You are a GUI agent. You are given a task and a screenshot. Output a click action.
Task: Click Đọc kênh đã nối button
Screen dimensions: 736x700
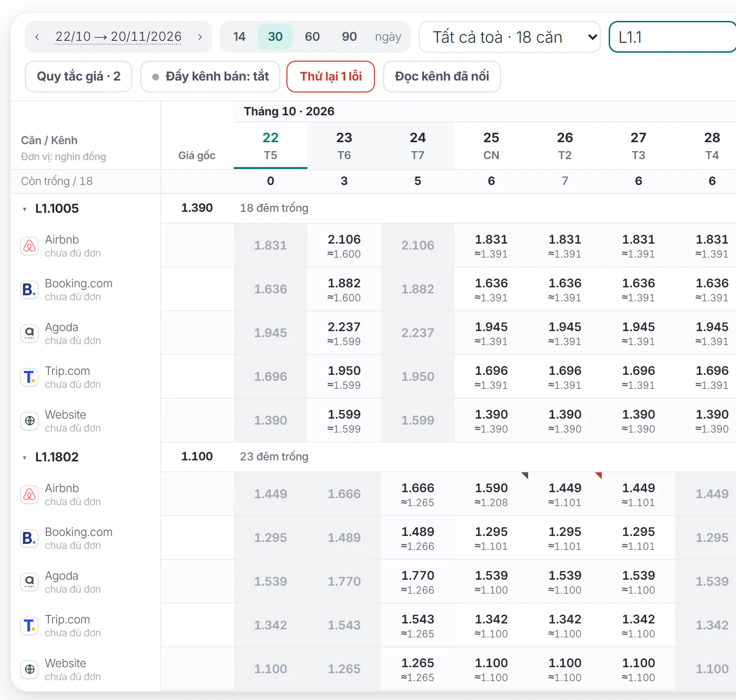[x=442, y=77]
